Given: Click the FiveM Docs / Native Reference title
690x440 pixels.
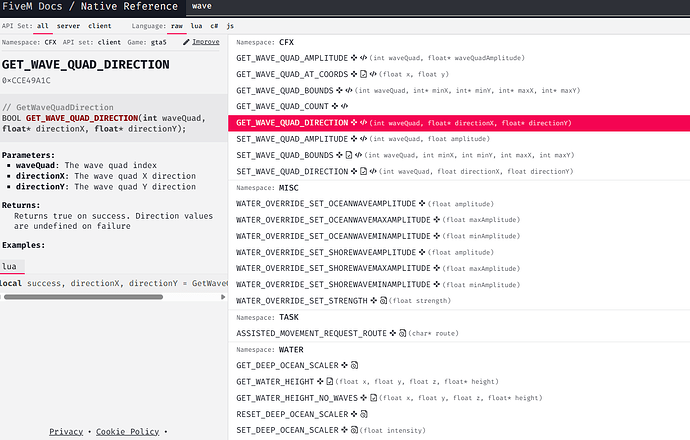Looking at the screenshot, I should (x=90, y=7).
